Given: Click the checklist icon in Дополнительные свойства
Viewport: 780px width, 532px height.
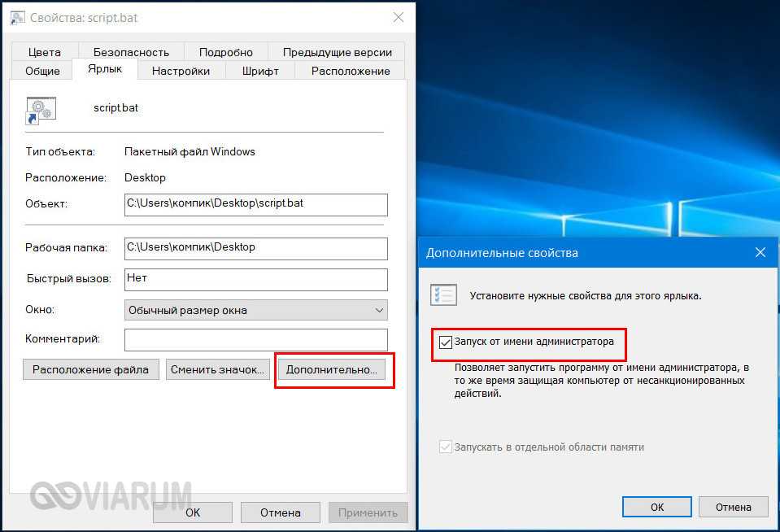Looking at the screenshot, I should click(443, 295).
